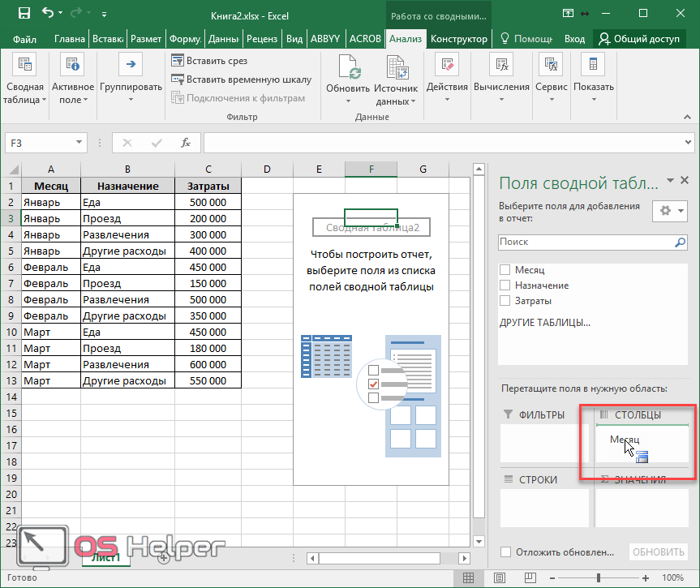Switch to the Конструктор ribbon tab
Viewport: 700px width, 588px height.
[459, 39]
